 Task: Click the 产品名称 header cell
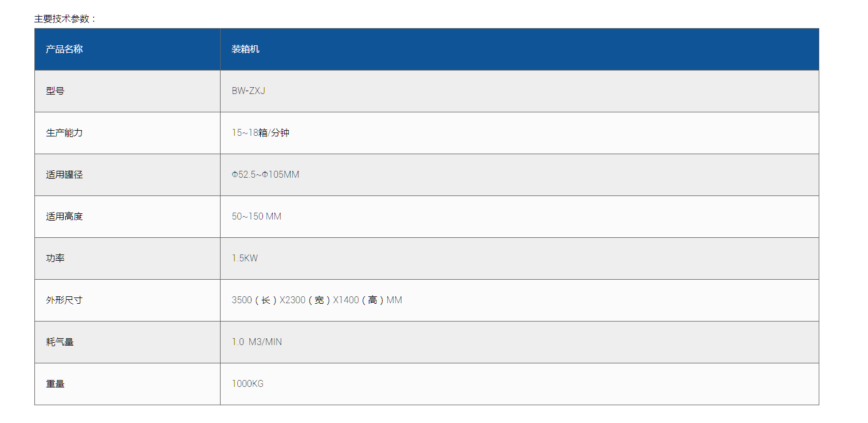64,49
